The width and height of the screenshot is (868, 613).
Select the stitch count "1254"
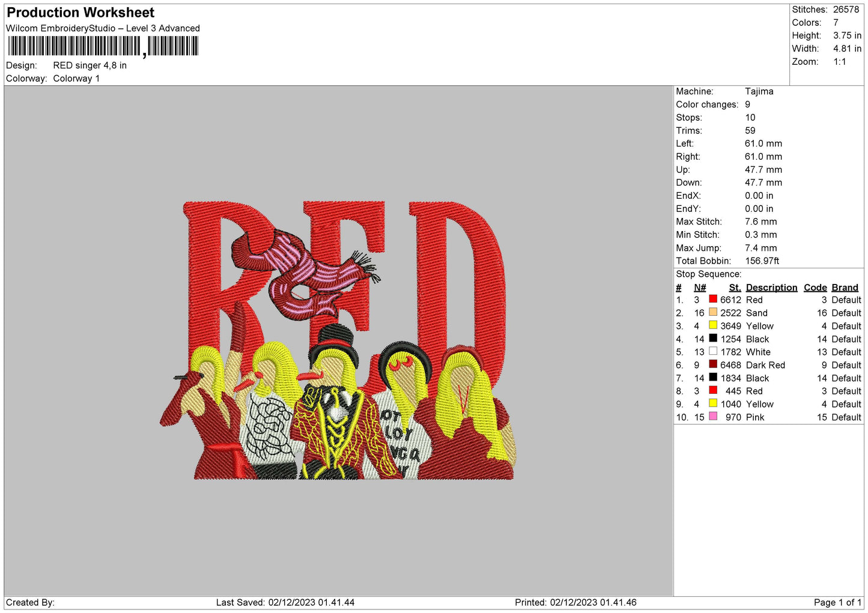pyautogui.click(x=731, y=339)
